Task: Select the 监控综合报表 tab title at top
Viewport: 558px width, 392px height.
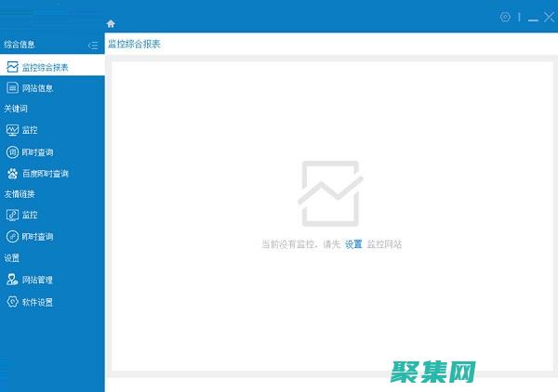Action: (x=134, y=44)
